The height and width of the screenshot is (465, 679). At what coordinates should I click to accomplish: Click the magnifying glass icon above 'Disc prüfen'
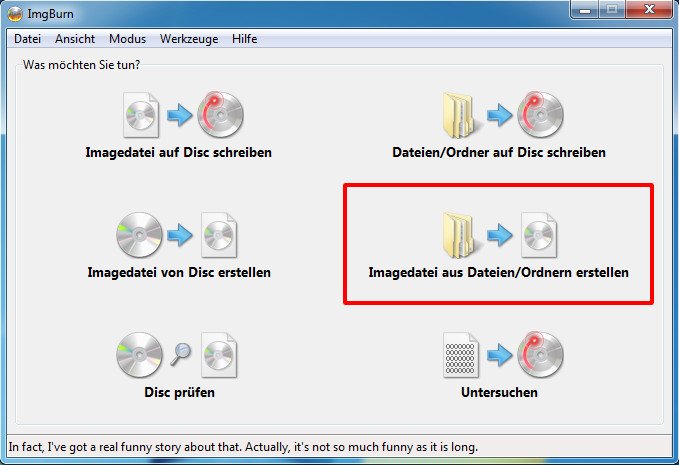[x=181, y=355]
